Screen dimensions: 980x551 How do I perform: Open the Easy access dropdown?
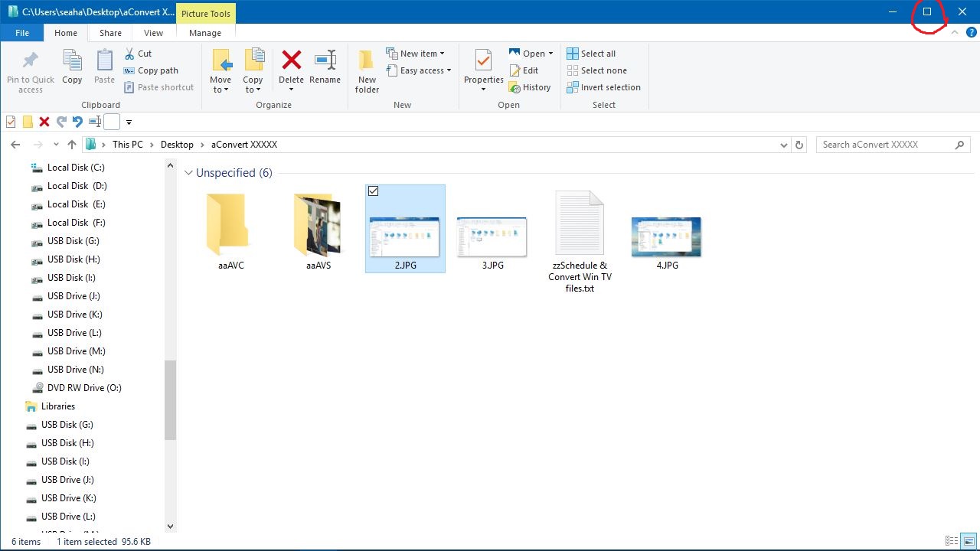418,70
